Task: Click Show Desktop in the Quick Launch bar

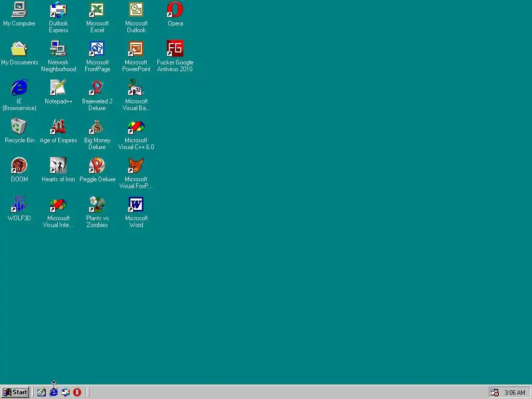Action: click(x=42, y=392)
